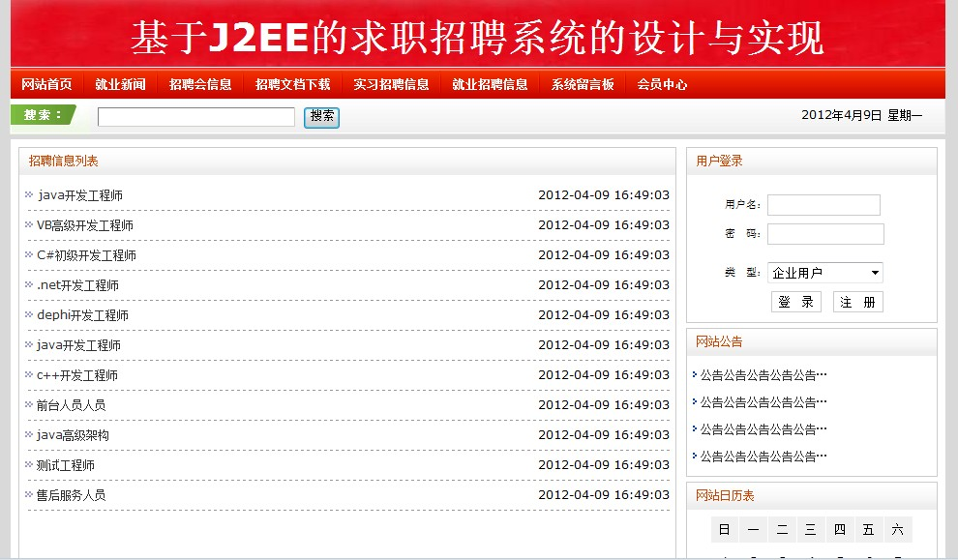Viewport: 958px width, 560px height.
Task: Select 招聘会信息 from the navigation bar
Action: click(x=200, y=84)
